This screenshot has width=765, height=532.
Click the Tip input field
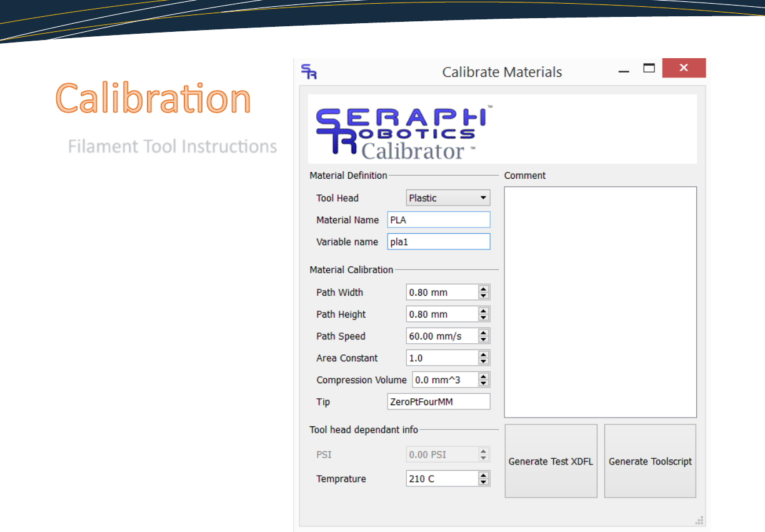click(x=439, y=402)
